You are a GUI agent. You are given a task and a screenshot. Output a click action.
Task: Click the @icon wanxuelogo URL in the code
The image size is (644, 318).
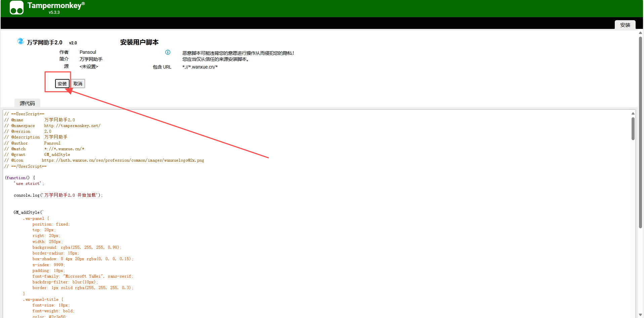pyautogui.click(x=123, y=161)
